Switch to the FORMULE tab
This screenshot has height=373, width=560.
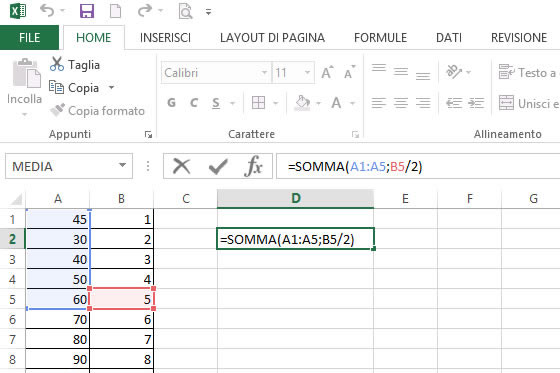380,38
